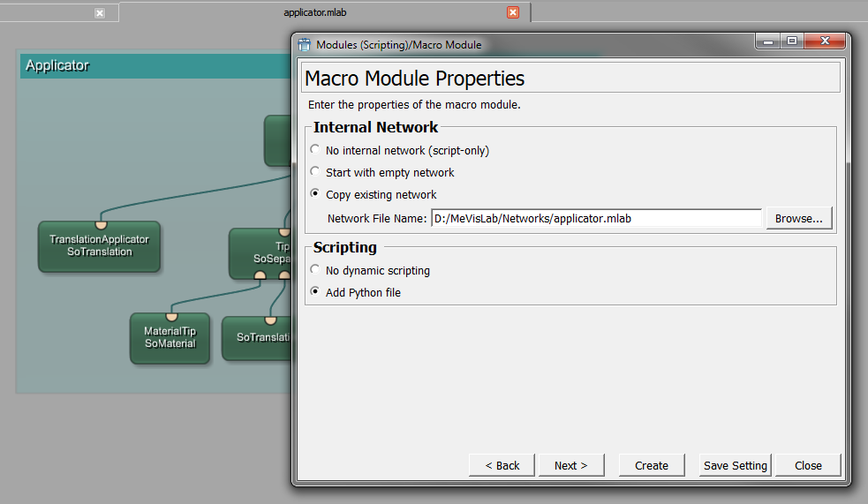Click the Network File Name field
Screen dimensions: 868x504
pos(595,218)
